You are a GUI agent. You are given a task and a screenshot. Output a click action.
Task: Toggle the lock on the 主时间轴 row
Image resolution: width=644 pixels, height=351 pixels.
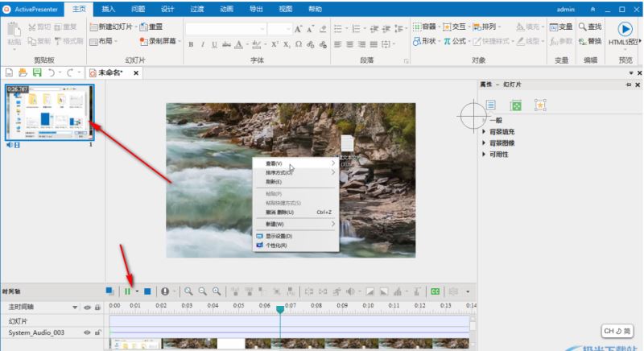tap(97, 307)
